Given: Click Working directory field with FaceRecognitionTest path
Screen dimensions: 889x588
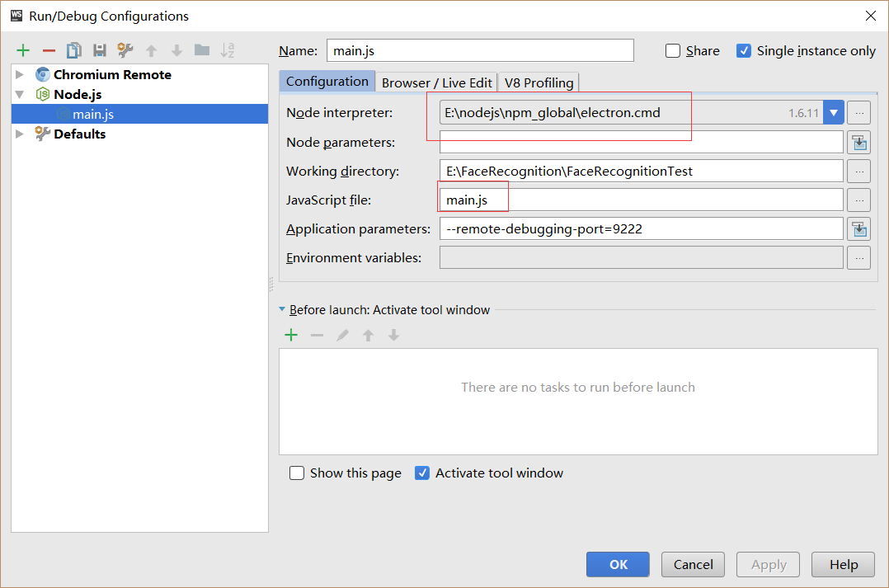Looking at the screenshot, I should 642,172.
